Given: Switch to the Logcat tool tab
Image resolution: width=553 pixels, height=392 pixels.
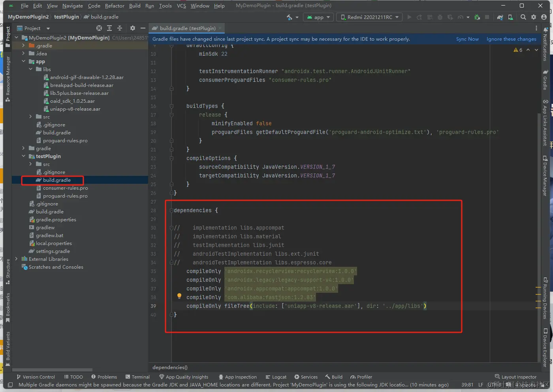Looking at the screenshot, I should pos(276,377).
